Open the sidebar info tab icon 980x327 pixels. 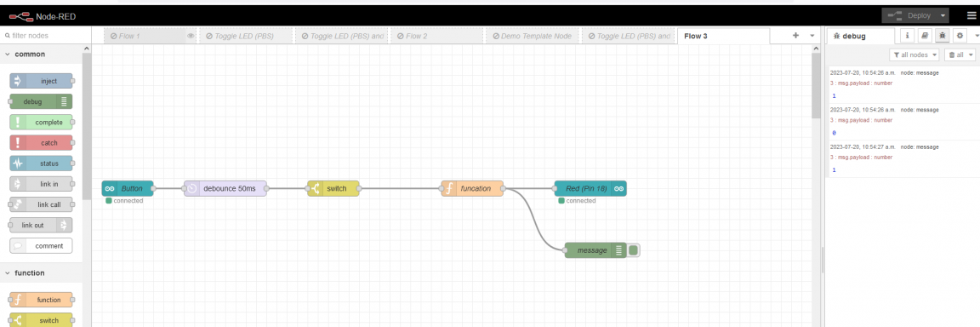[907, 36]
